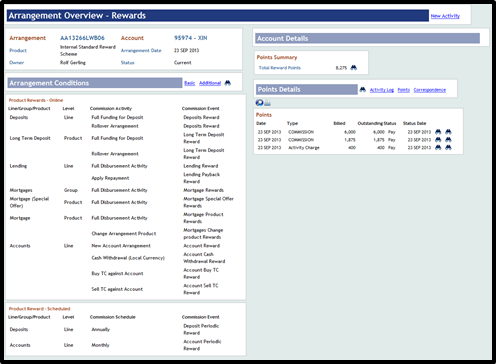Click Buy TC against Account activity

pos(117,274)
